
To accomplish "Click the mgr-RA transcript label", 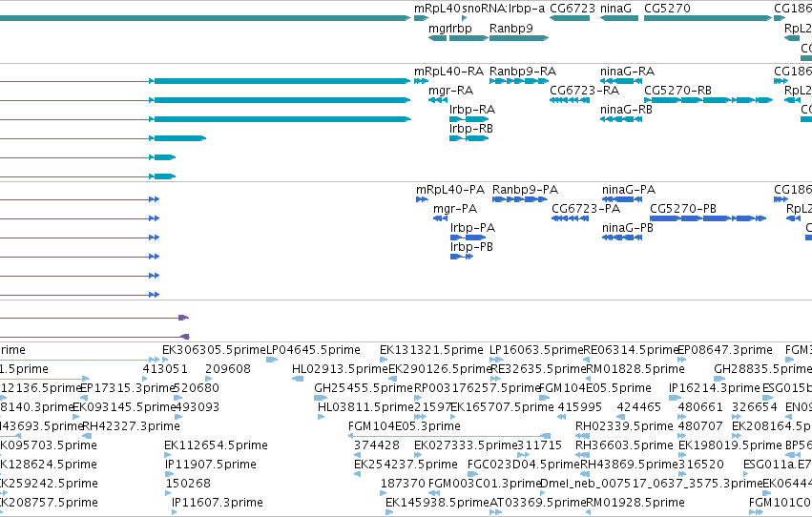I will pos(450,91).
